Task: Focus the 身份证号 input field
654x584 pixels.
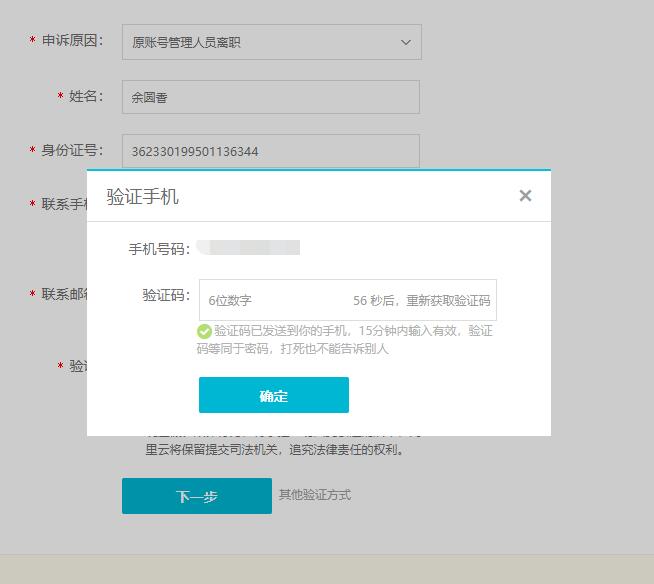Action: [x=270, y=151]
